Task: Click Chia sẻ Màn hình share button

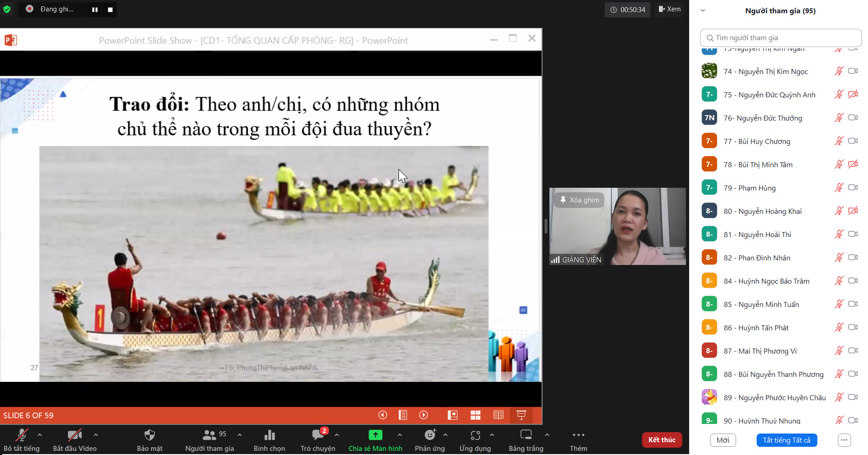Action: [x=375, y=440]
